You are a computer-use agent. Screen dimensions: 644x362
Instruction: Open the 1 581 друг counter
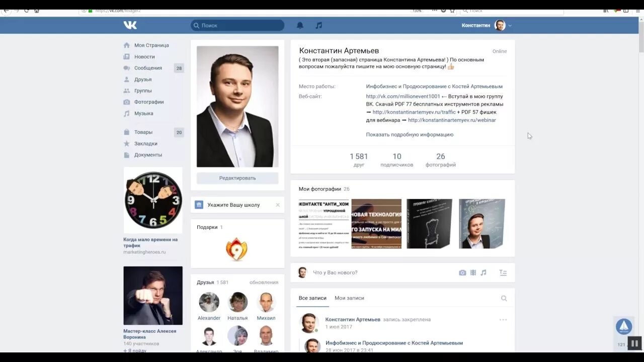click(359, 160)
